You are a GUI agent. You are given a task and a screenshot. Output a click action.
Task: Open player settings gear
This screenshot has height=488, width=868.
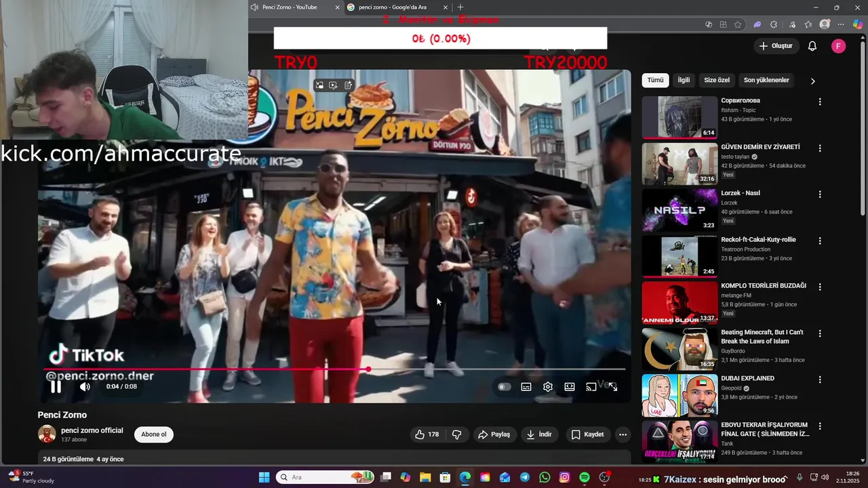tap(548, 387)
